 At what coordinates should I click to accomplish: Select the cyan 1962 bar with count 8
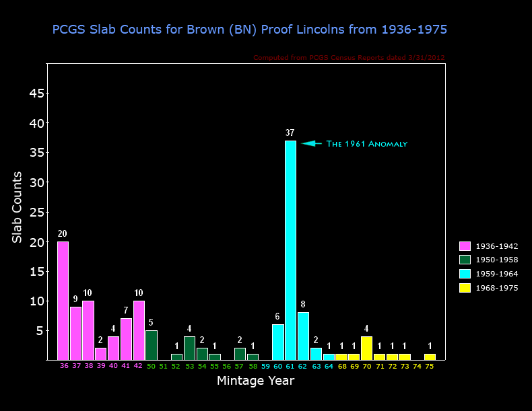pos(303,336)
